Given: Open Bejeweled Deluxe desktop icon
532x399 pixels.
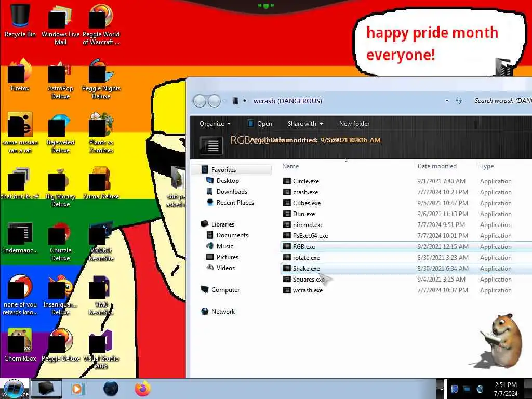Looking at the screenshot, I should [60, 133].
